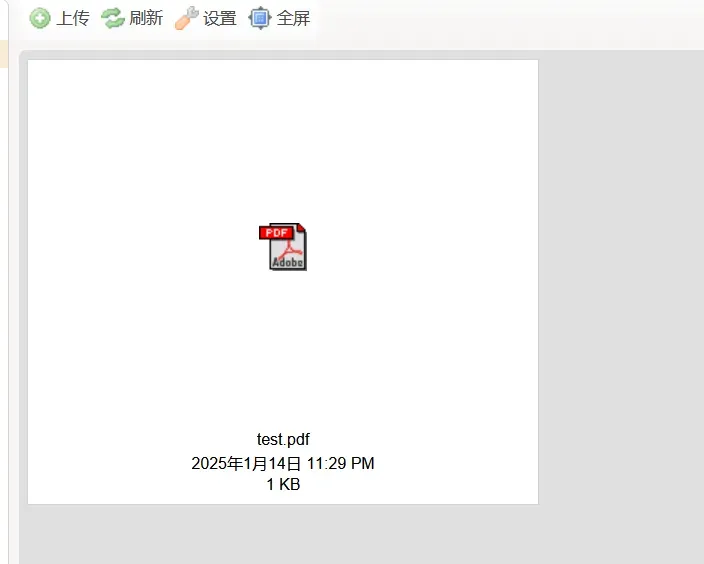Select the Adobe PDF file icon
Viewport: 704px width, 564px height.
[283, 247]
